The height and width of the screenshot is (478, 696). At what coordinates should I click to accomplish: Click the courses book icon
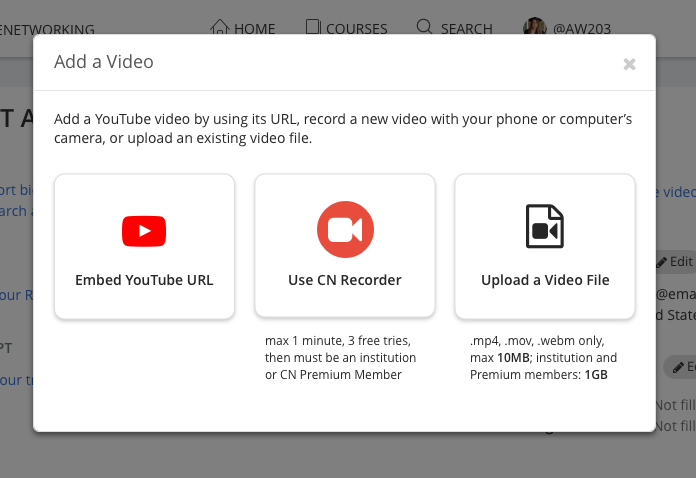[x=313, y=26]
